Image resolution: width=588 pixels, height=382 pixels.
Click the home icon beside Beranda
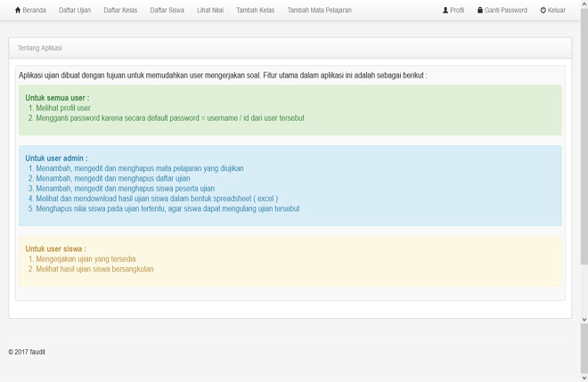click(x=18, y=10)
